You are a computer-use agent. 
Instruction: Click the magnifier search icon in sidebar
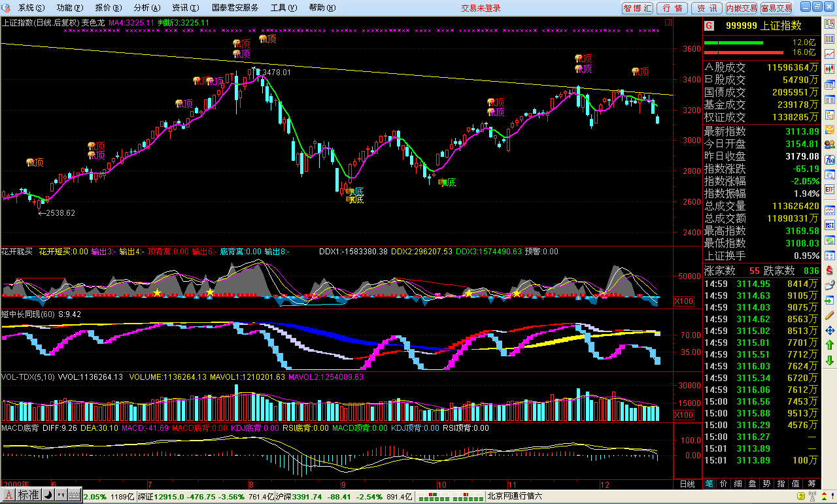point(829,175)
